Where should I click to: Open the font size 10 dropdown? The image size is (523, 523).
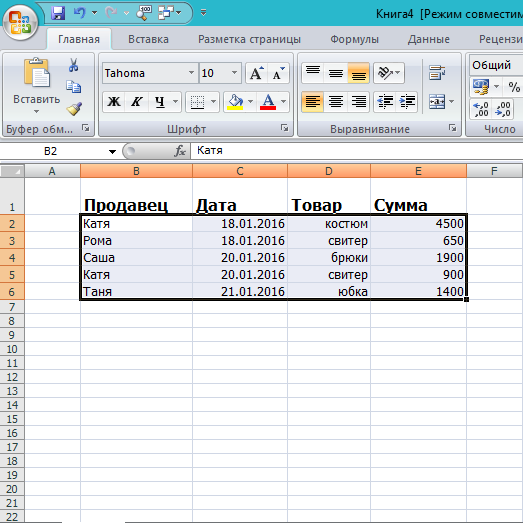coord(234,72)
